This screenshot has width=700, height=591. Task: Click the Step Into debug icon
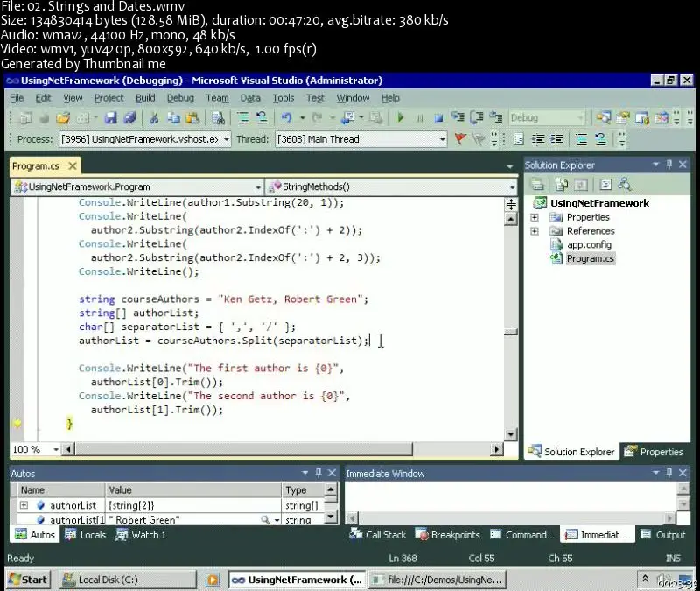458,117
